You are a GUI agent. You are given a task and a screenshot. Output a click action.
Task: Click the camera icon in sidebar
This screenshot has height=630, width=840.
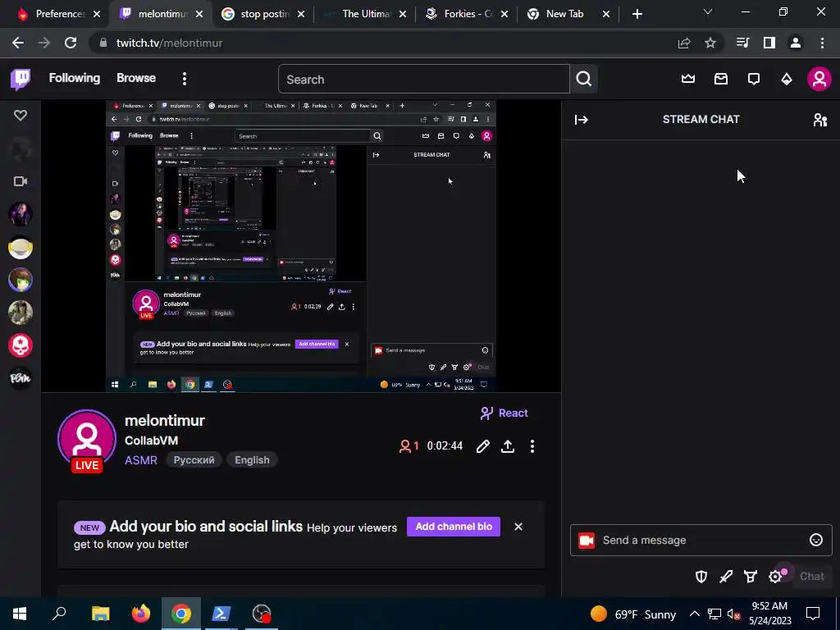click(21, 181)
